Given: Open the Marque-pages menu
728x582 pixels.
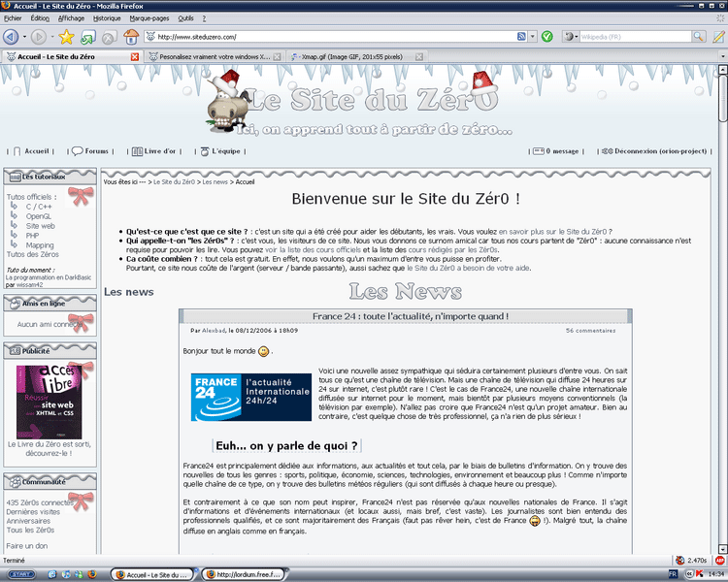Looking at the screenshot, I should pos(149,18).
